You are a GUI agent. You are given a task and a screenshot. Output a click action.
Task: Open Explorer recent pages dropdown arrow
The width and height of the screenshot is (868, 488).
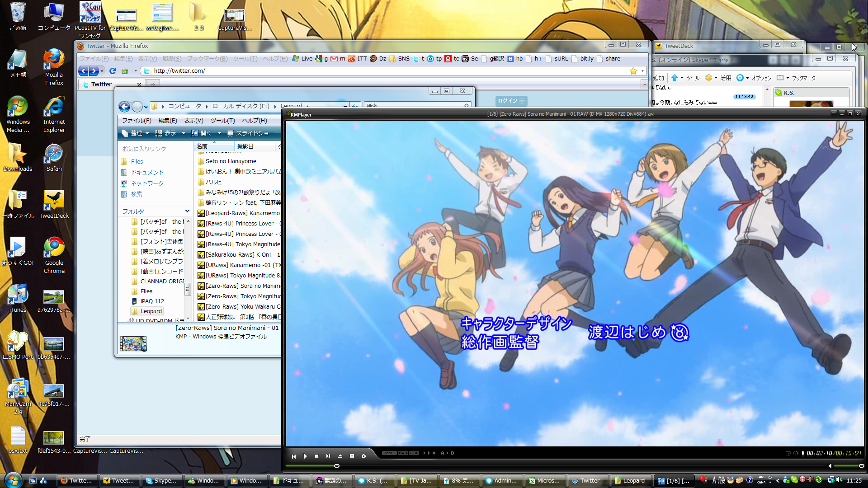point(146,107)
